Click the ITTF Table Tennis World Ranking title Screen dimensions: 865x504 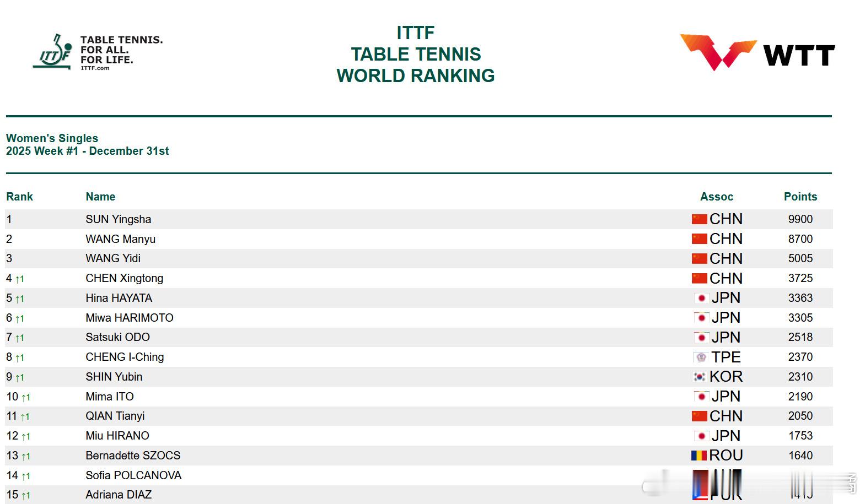tap(416, 54)
